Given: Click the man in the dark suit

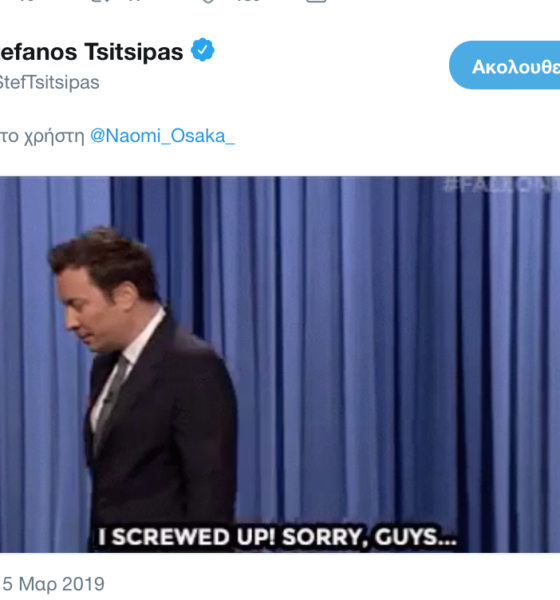Looking at the screenshot, I should 145,383.
